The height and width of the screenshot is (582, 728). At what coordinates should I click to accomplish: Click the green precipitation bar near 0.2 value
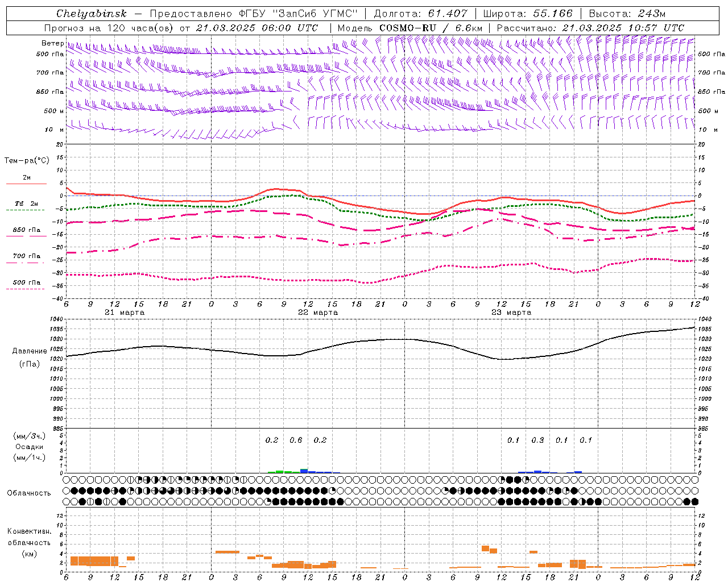point(279,471)
